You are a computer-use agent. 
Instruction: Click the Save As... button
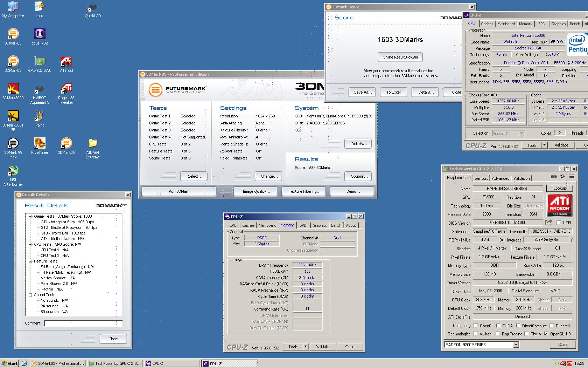[363, 92]
